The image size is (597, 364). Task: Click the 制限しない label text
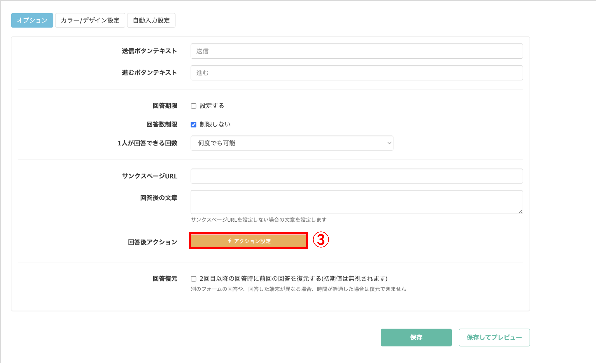[215, 125]
